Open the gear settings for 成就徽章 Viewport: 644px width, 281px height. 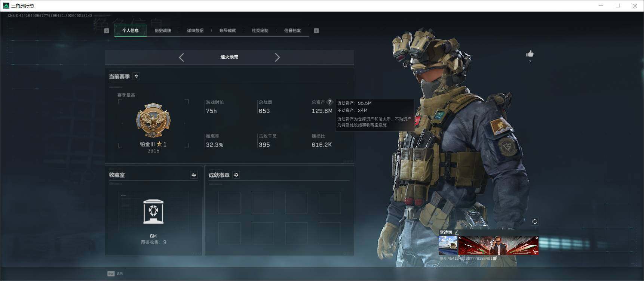point(236,175)
